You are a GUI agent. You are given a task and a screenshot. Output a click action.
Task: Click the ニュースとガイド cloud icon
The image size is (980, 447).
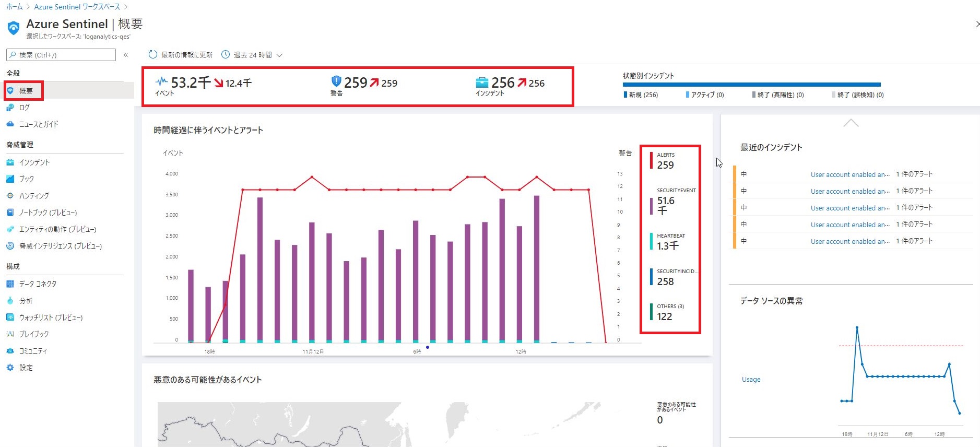pos(10,124)
